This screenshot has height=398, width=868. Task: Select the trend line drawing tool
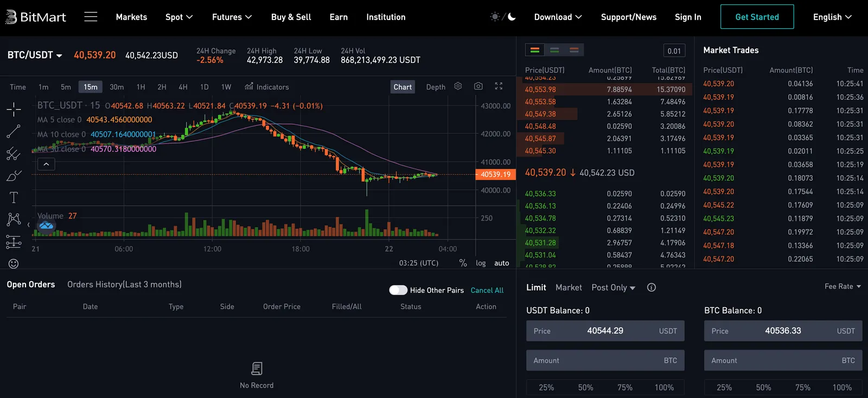coord(14,131)
